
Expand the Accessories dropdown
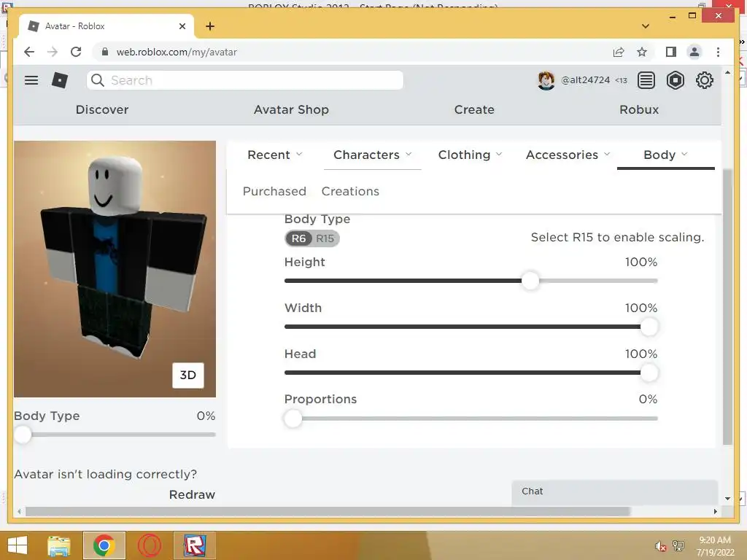pyautogui.click(x=568, y=155)
